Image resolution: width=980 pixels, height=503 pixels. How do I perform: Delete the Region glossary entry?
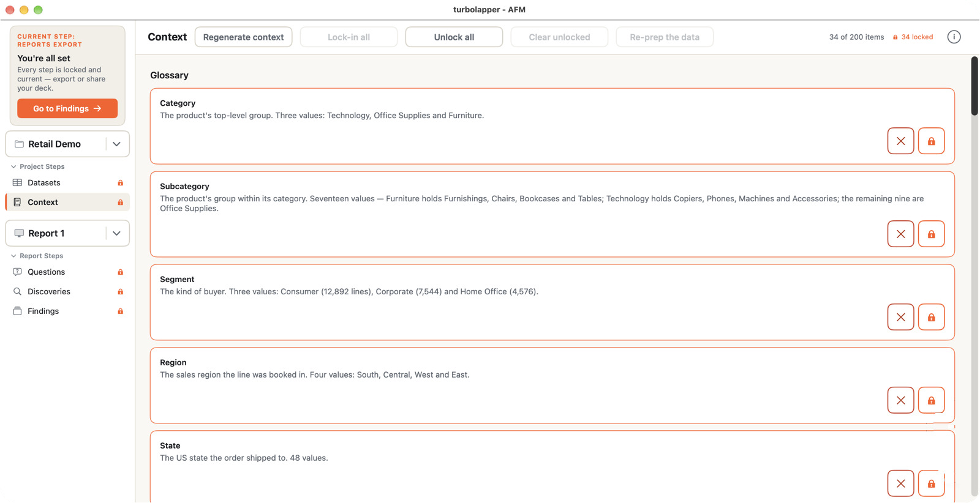tap(900, 400)
